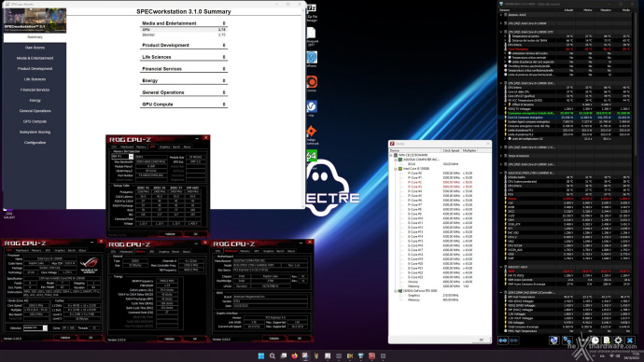
Task: Collapse ASUS ROG STRIX Z790-I GAMING sensor group in HWiNFO
Action: [x=501, y=174]
